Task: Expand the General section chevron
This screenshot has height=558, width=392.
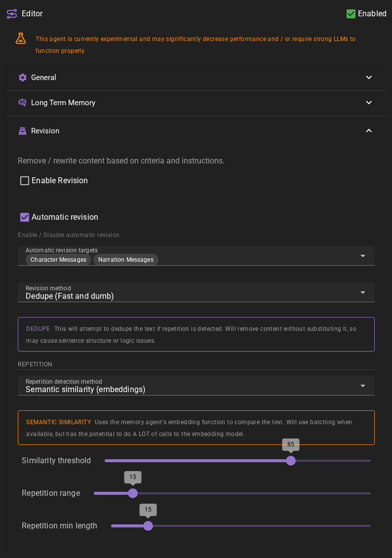Action: [369, 78]
